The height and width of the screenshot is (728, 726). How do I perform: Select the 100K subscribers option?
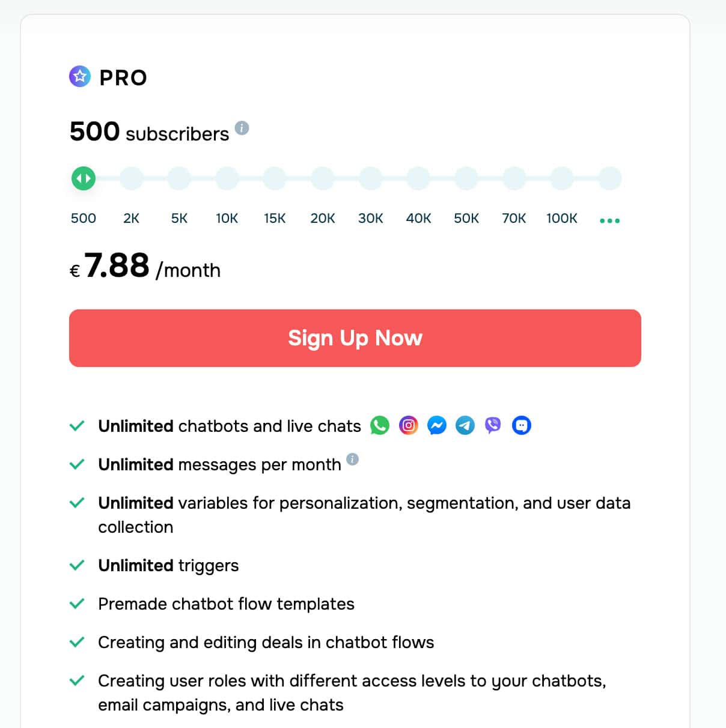[561, 178]
